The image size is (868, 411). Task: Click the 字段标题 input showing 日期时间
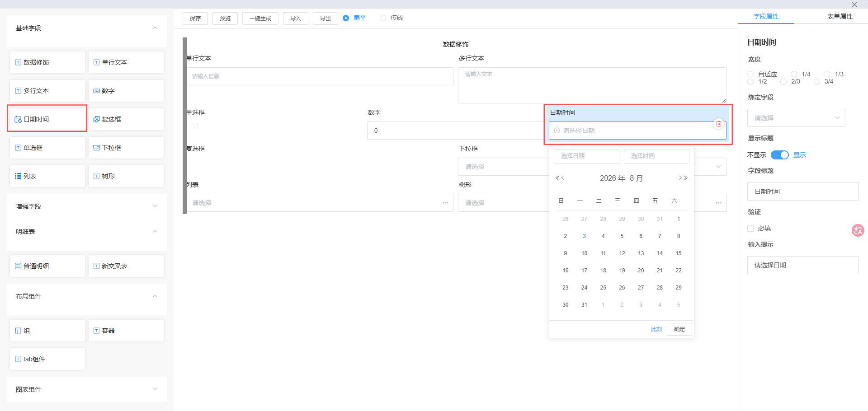[x=803, y=191]
